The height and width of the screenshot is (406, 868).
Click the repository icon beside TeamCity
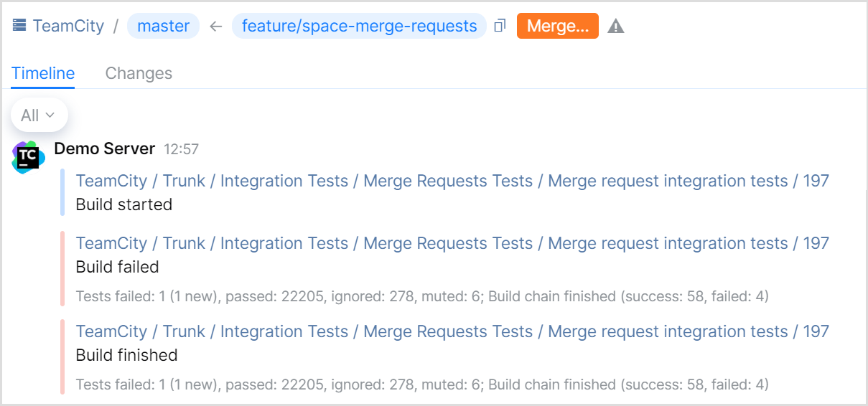(x=19, y=27)
